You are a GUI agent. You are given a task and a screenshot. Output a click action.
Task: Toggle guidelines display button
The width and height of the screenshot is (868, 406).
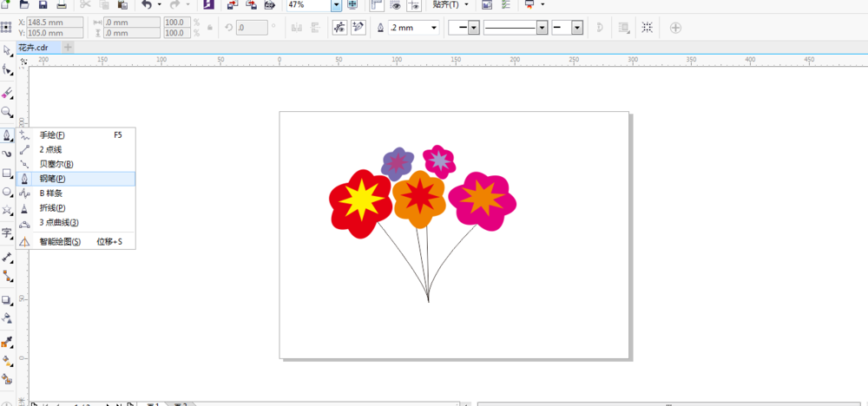coord(413,4)
